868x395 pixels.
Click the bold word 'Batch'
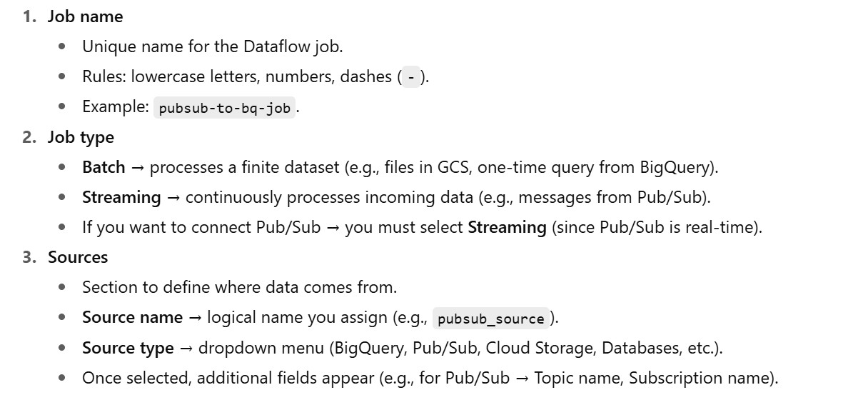104,167
